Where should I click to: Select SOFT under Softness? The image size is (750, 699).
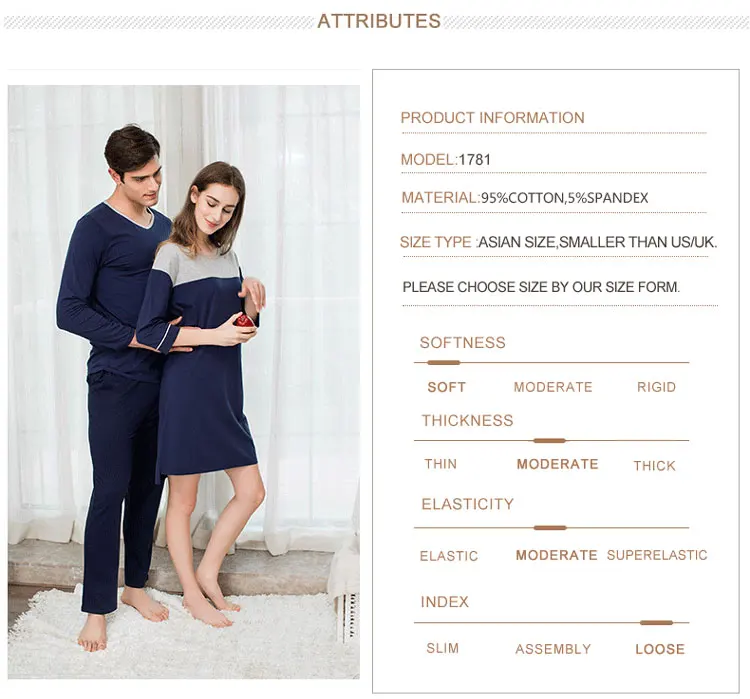pos(446,387)
